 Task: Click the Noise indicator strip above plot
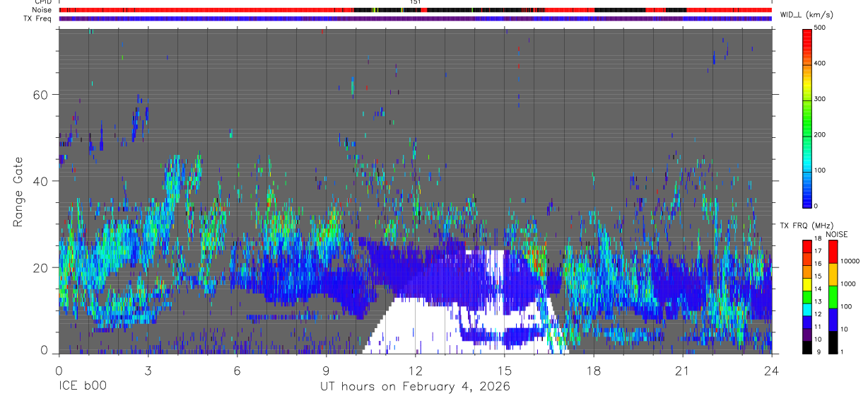(x=415, y=10)
